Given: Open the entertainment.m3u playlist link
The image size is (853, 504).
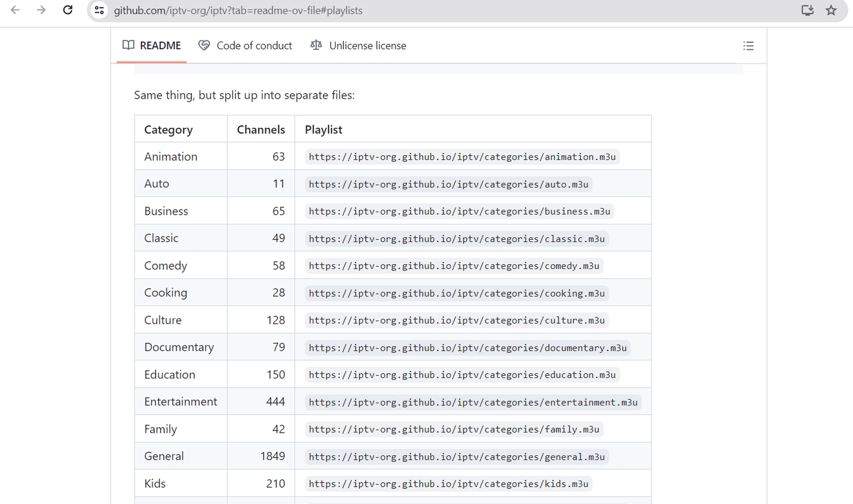Looking at the screenshot, I should coord(472,402).
